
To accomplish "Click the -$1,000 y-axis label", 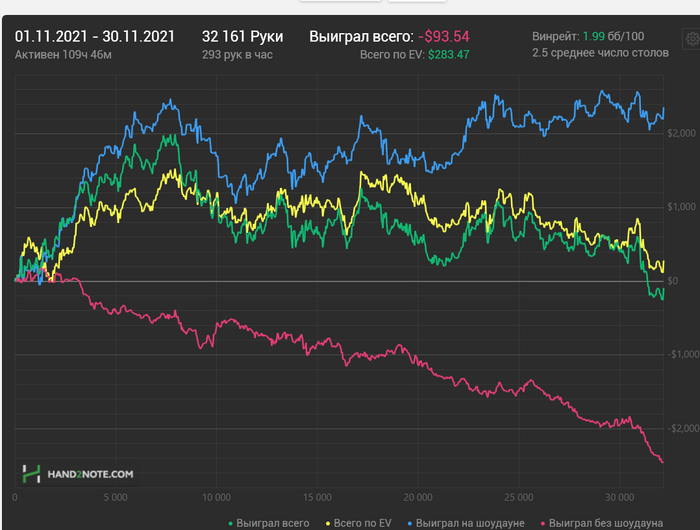I will point(683,355).
